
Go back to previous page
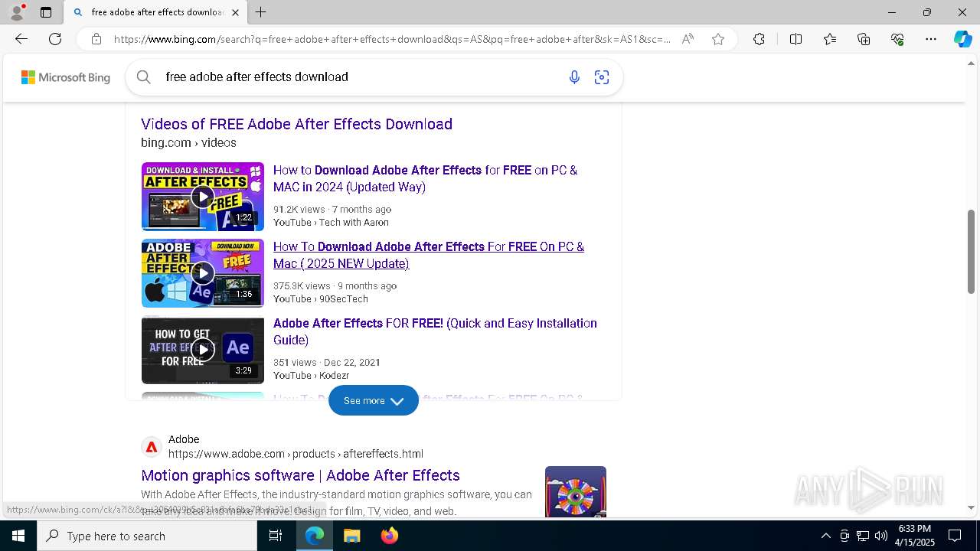21,39
